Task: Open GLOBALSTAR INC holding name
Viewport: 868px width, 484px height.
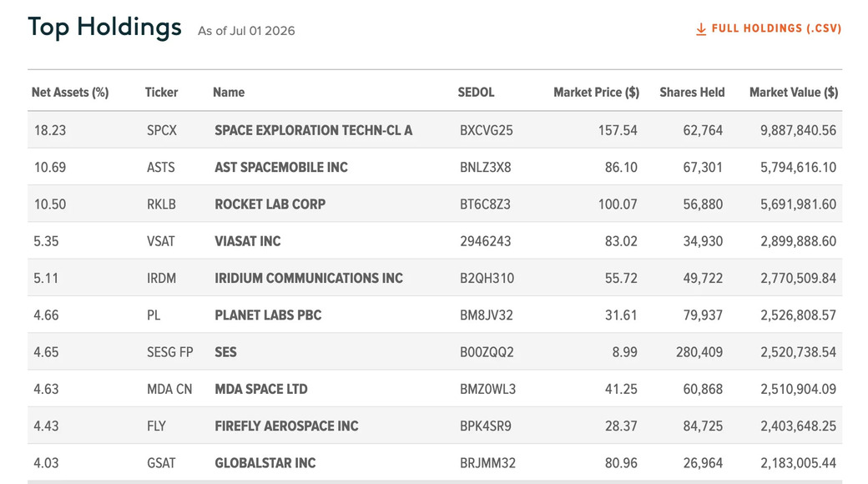Action: pyautogui.click(x=265, y=463)
